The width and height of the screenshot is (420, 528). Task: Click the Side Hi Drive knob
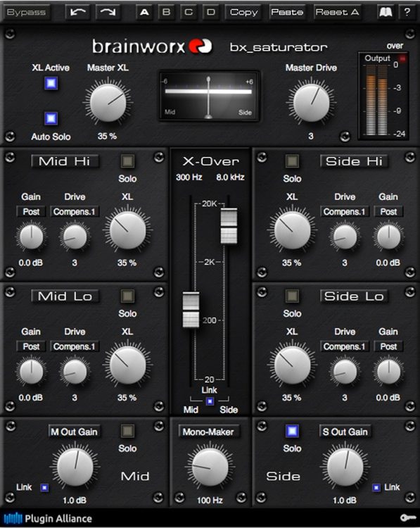(345, 237)
